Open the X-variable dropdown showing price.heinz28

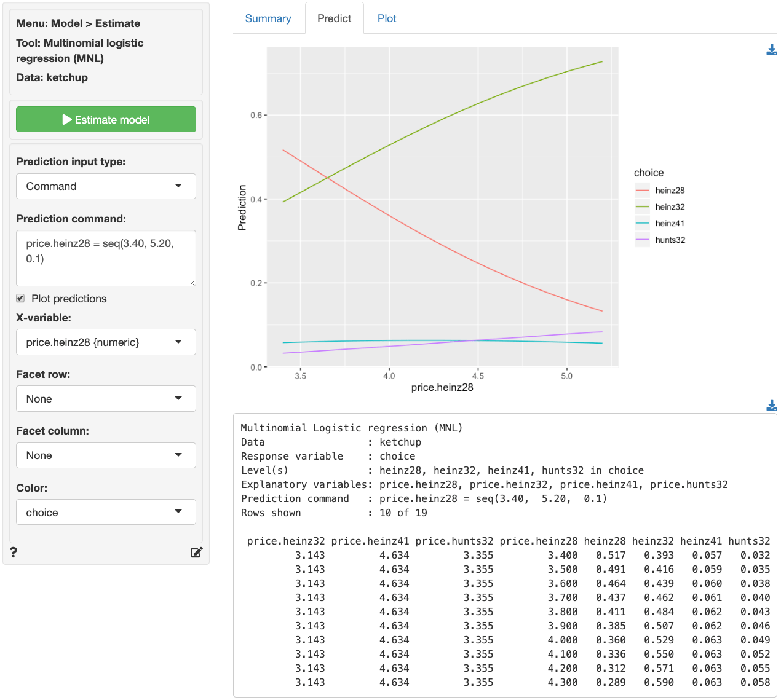click(105, 342)
